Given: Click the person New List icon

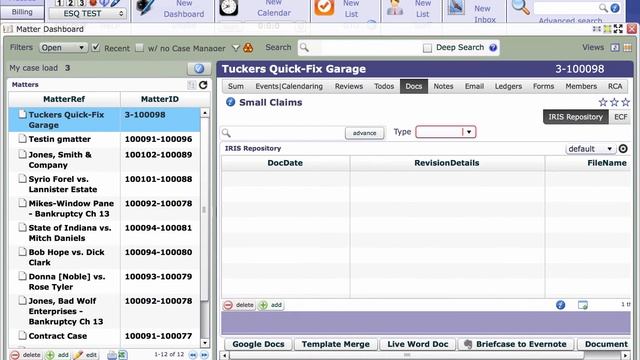Looking at the screenshot, I should [395, 7].
